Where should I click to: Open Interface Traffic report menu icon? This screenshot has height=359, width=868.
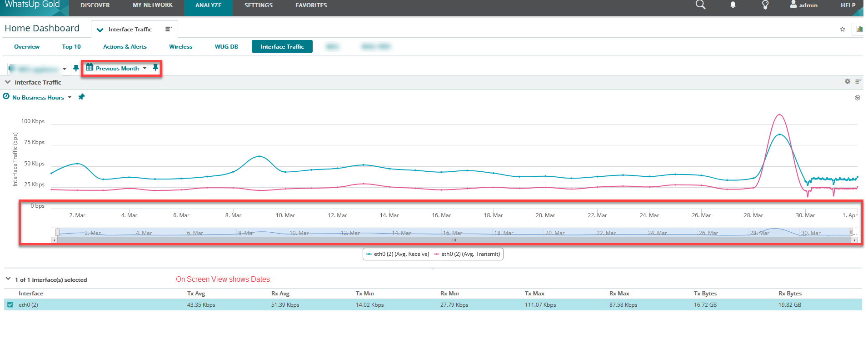[858, 82]
